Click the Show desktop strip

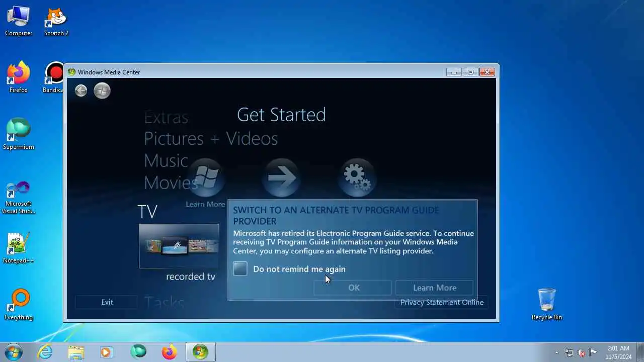[640, 352]
